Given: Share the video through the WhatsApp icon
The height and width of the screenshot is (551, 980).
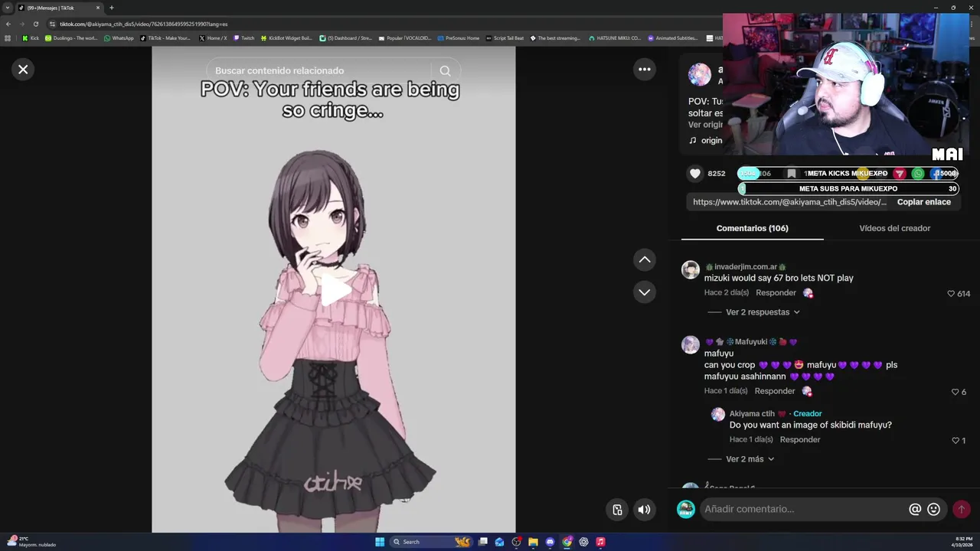Looking at the screenshot, I should pyautogui.click(x=918, y=174).
